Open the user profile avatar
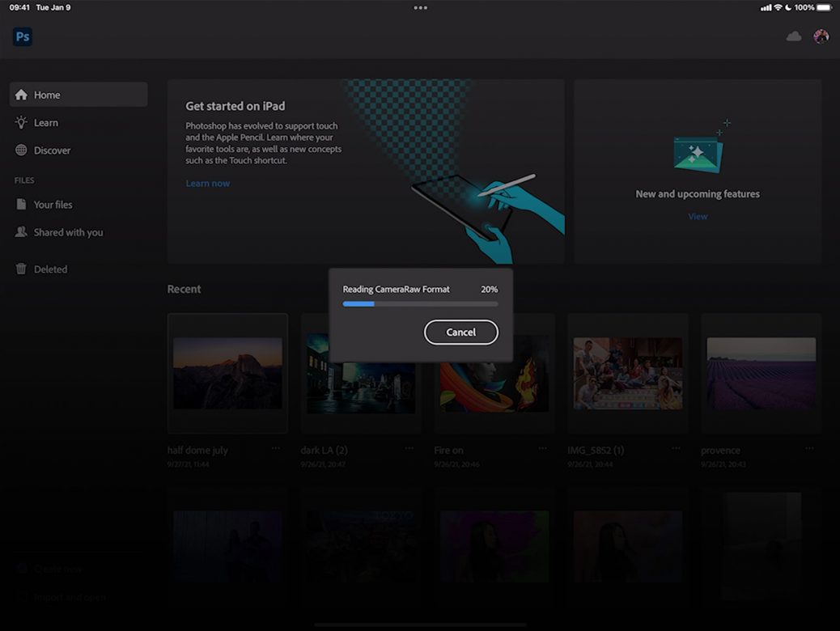This screenshot has width=840, height=631. (821, 36)
